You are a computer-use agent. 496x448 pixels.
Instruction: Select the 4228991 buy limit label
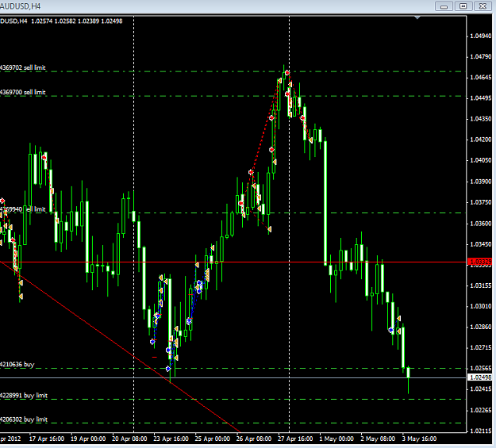point(24,395)
